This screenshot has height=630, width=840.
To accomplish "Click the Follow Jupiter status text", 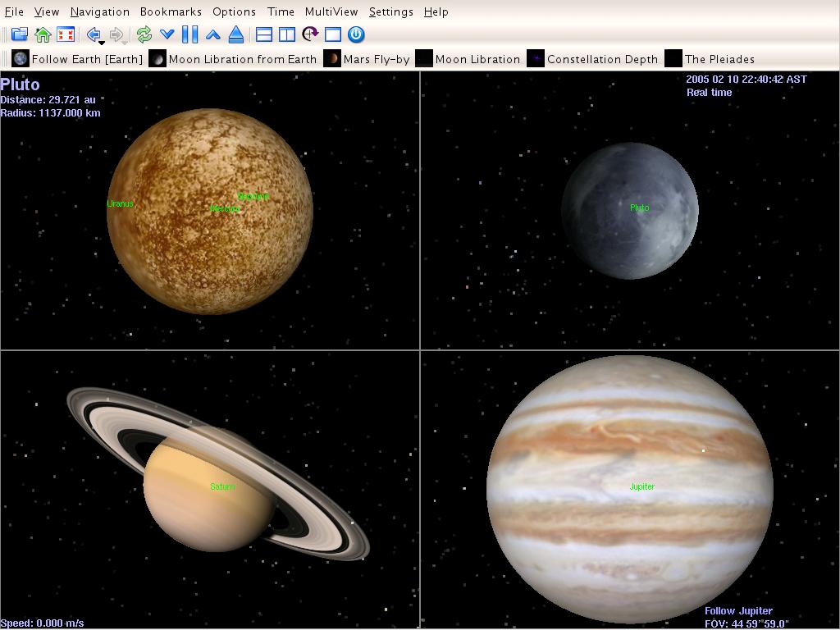I will point(738,610).
